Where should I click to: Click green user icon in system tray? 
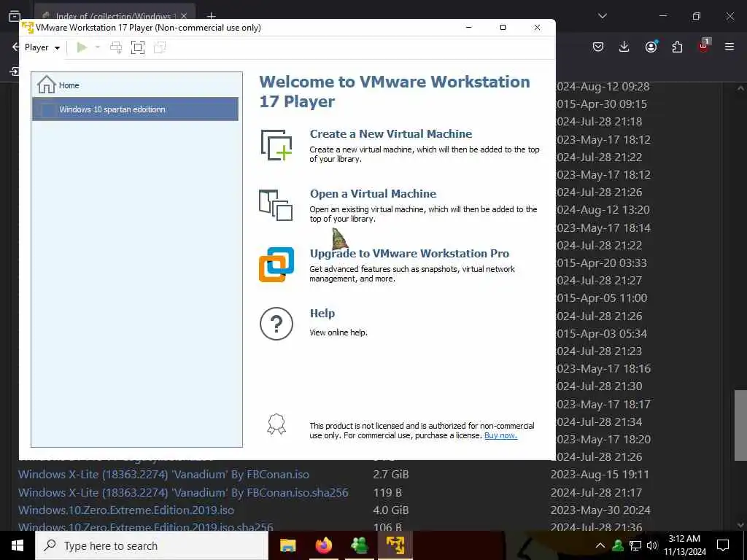(618, 545)
